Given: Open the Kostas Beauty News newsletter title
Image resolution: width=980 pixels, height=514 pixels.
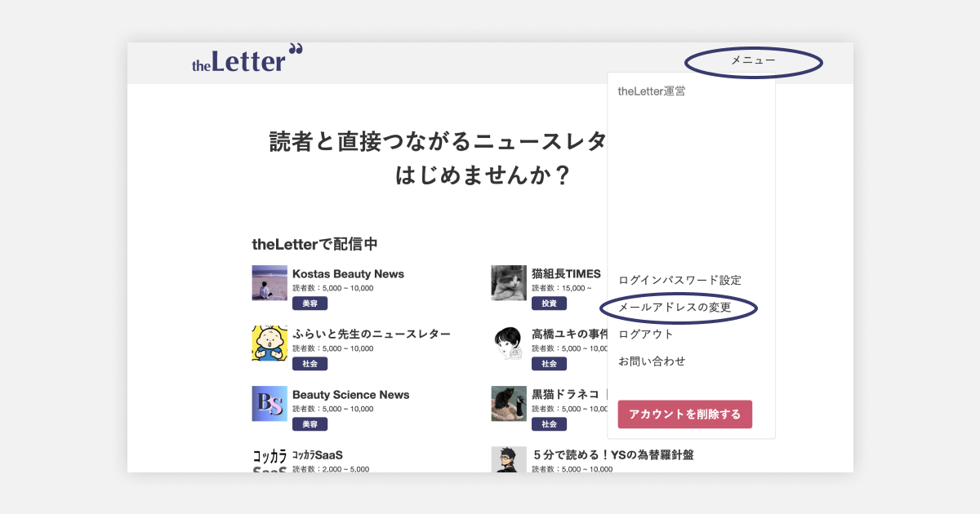Looking at the screenshot, I should (x=348, y=274).
